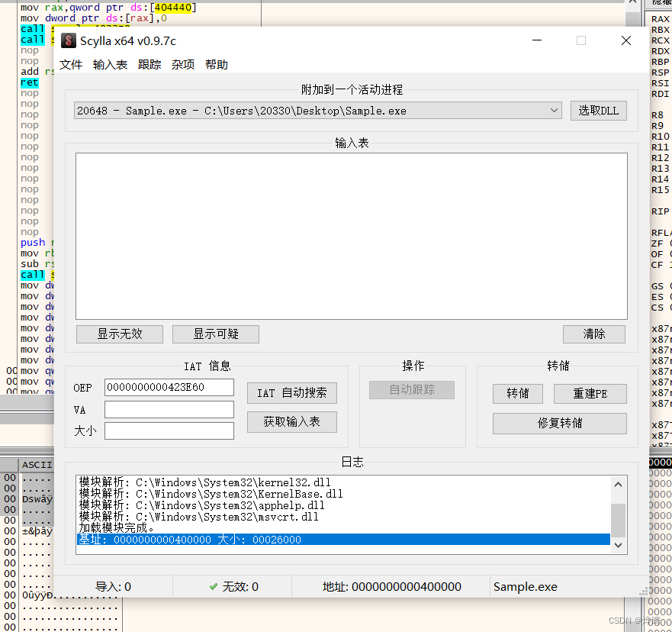Click the R15 register in debugger panel
The image size is (672, 632).
[x=660, y=190]
